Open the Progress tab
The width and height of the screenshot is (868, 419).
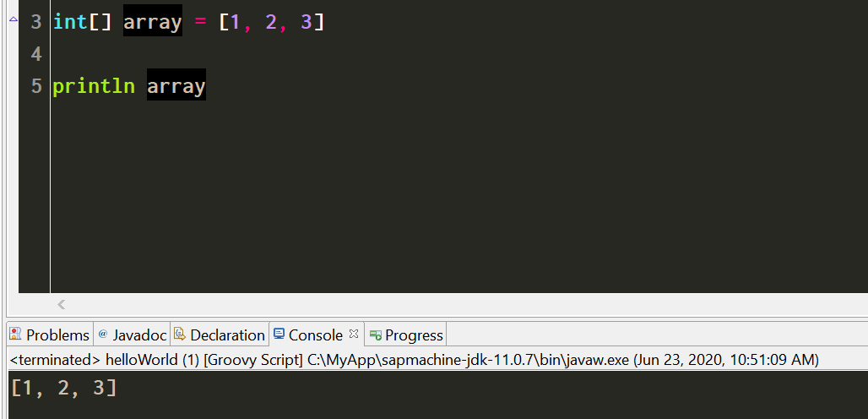click(x=406, y=335)
